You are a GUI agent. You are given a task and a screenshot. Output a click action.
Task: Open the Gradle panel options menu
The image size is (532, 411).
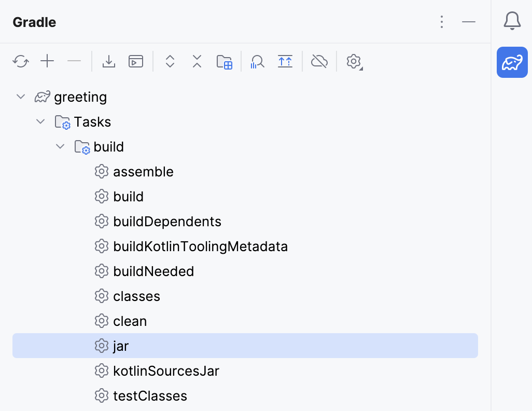point(442,22)
